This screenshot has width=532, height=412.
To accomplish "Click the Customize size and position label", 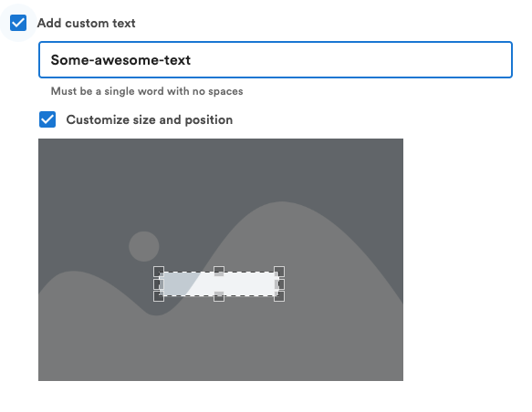I will 150,120.
